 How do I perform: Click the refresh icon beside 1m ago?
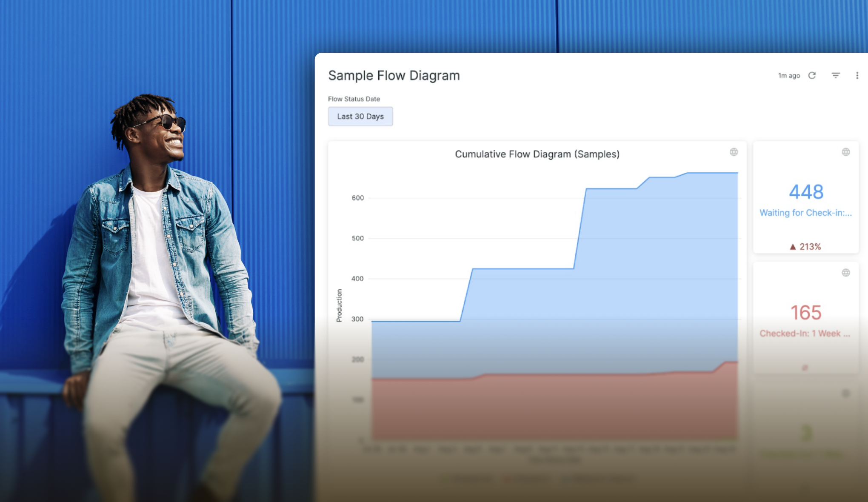pos(812,75)
